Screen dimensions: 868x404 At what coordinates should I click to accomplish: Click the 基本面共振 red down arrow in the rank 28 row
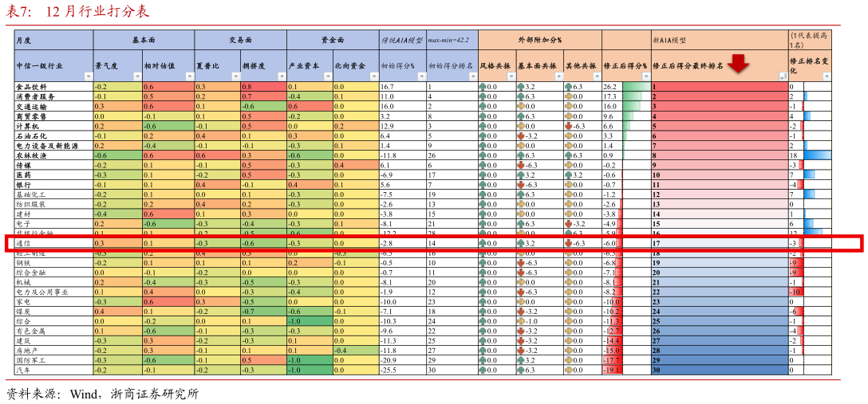(520, 351)
